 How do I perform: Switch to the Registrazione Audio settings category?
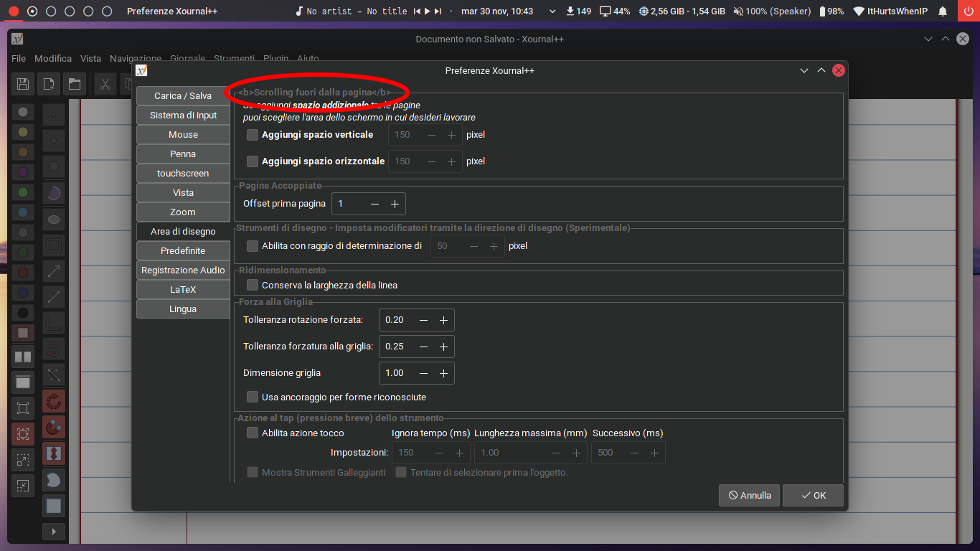click(183, 270)
